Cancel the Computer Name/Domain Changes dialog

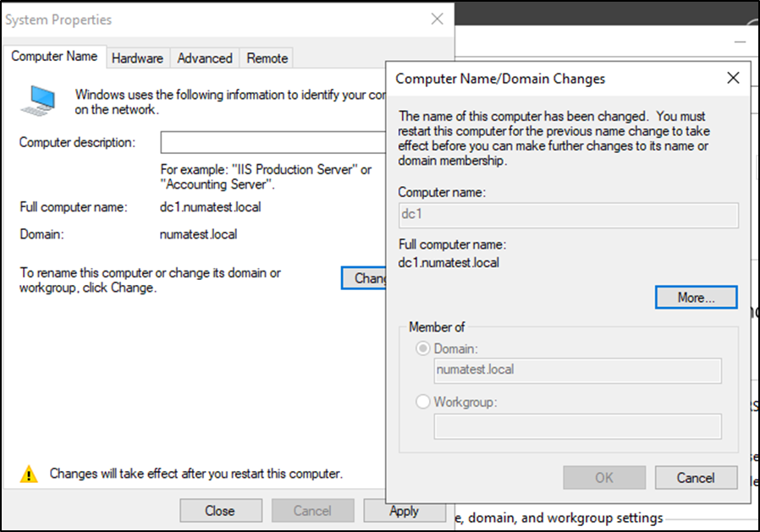point(696,478)
